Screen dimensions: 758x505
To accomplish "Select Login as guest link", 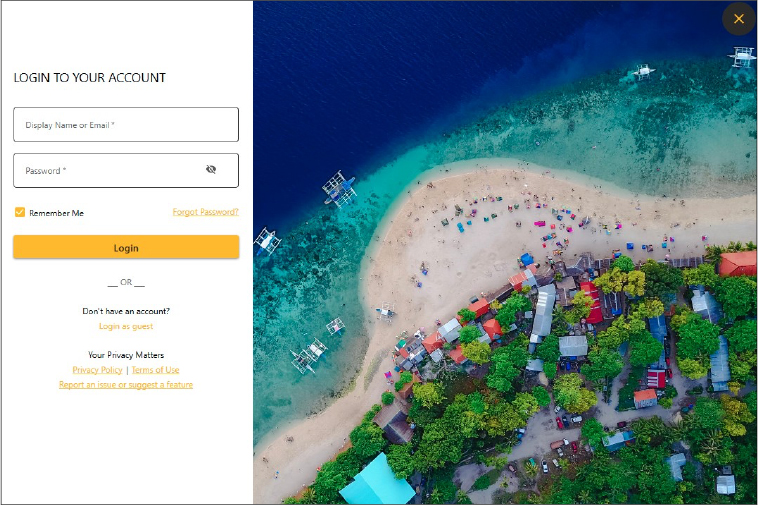I will [x=126, y=326].
